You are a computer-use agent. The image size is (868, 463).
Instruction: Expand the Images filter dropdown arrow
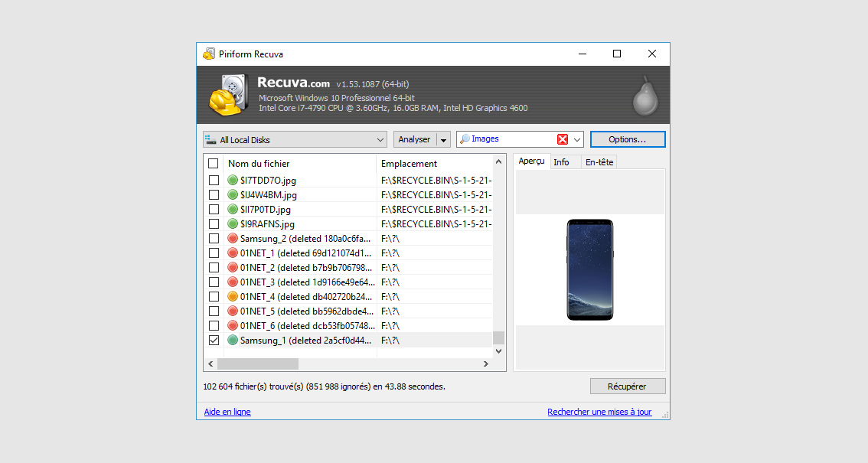point(577,139)
